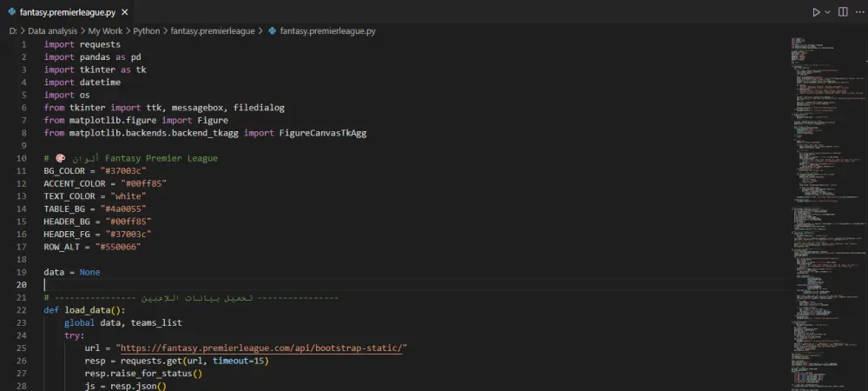This screenshot has width=868, height=391.
Task: Click 'resp.json()' on line 28
Action: (138, 386)
